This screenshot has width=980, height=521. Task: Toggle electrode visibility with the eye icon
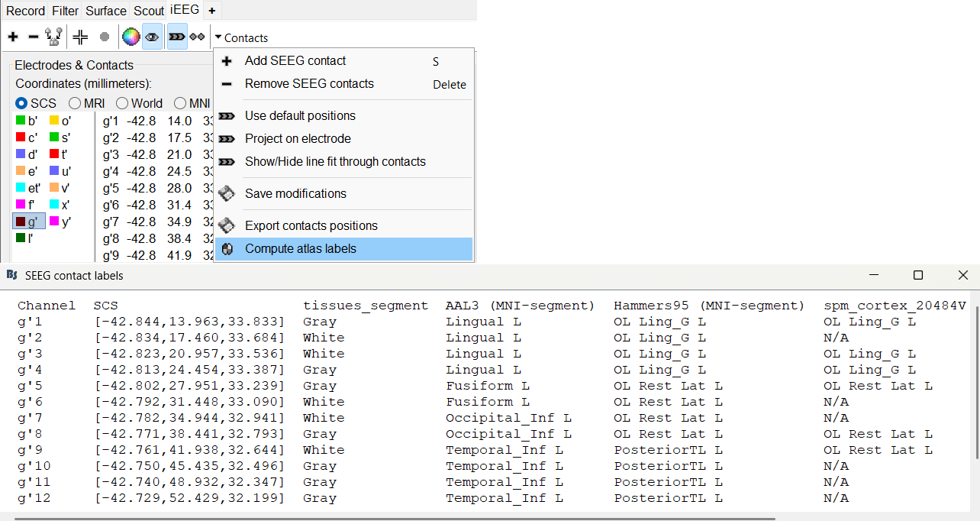tap(153, 37)
